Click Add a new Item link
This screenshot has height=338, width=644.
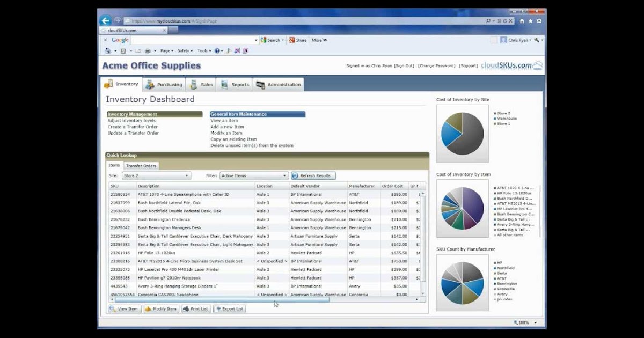228,127
